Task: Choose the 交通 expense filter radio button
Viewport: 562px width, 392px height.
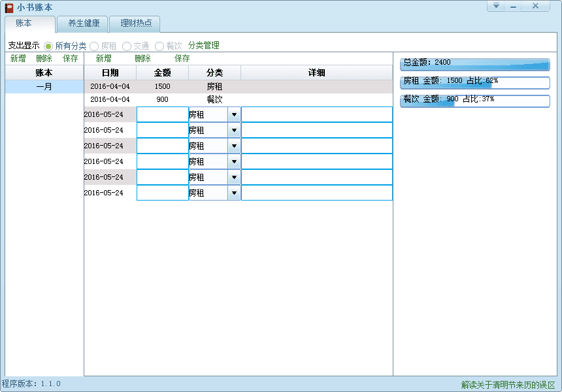Action: pyautogui.click(x=127, y=46)
